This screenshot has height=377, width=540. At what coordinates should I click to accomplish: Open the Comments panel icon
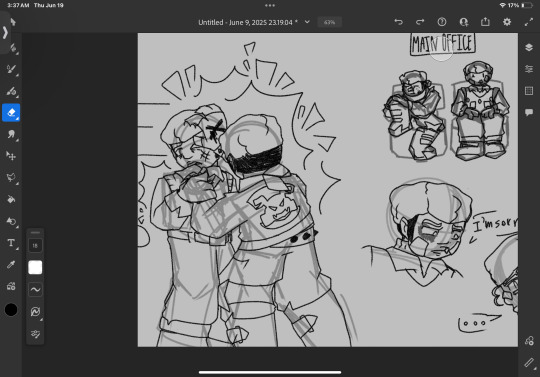click(529, 112)
